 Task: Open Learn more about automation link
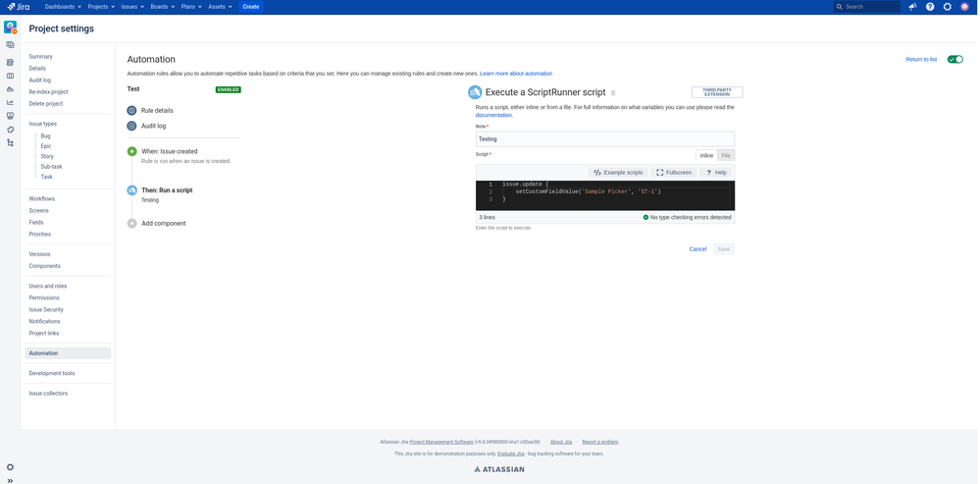(x=516, y=74)
